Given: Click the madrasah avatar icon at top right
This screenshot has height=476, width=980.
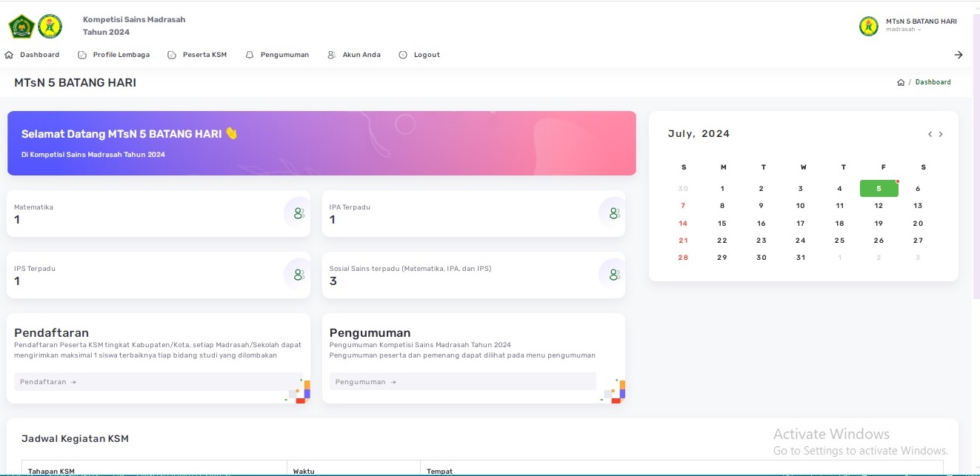Looking at the screenshot, I should coord(869,26).
